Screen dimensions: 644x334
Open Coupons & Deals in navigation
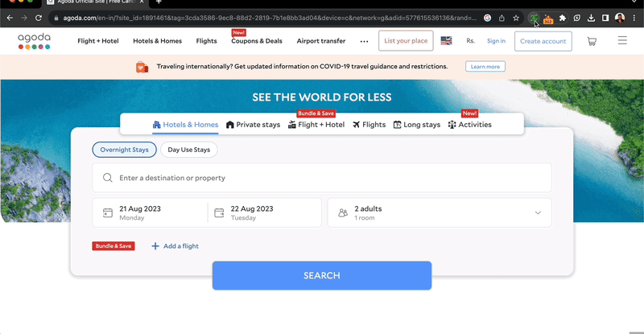pyautogui.click(x=257, y=41)
